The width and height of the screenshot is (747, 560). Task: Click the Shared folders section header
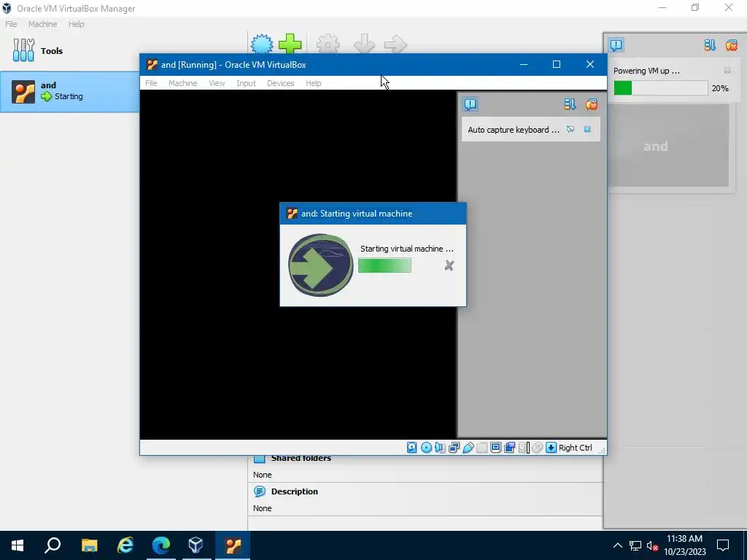pyautogui.click(x=301, y=458)
